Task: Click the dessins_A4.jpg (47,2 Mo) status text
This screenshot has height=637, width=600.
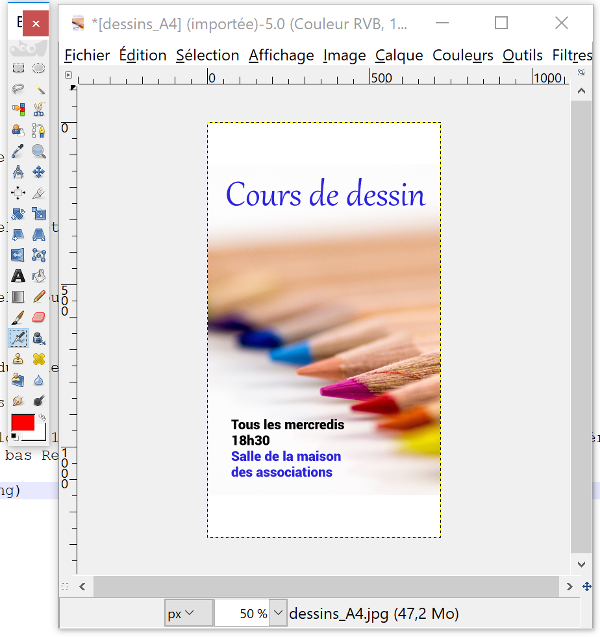Action: point(374,613)
